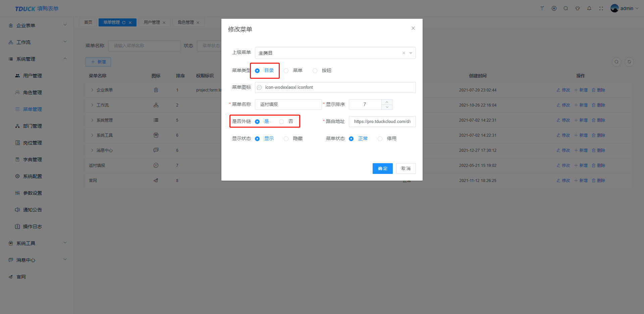Click the 路由地址 input field
Screen dimensions: 644x314
tap(382, 122)
